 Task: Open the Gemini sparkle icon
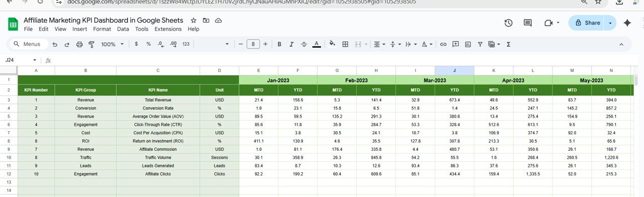[x=627, y=23]
